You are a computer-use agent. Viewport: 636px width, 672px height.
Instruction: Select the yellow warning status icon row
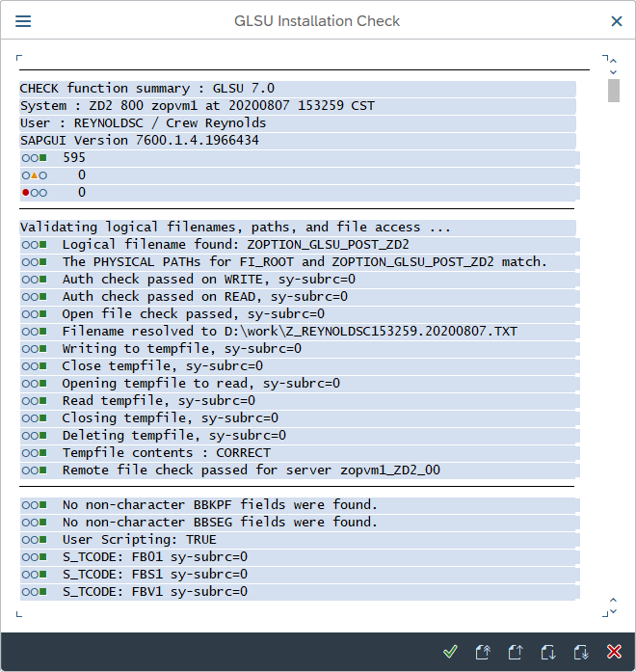pos(35,175)
